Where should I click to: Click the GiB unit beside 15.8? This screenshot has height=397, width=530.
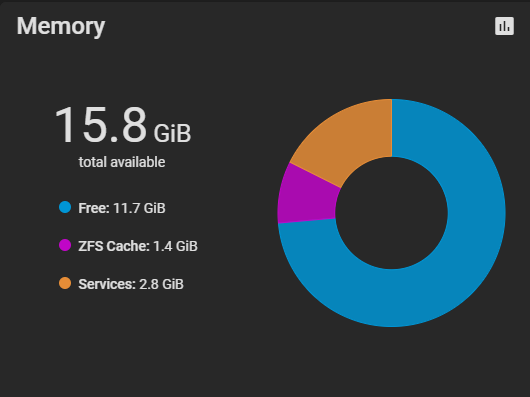point(172,133)
